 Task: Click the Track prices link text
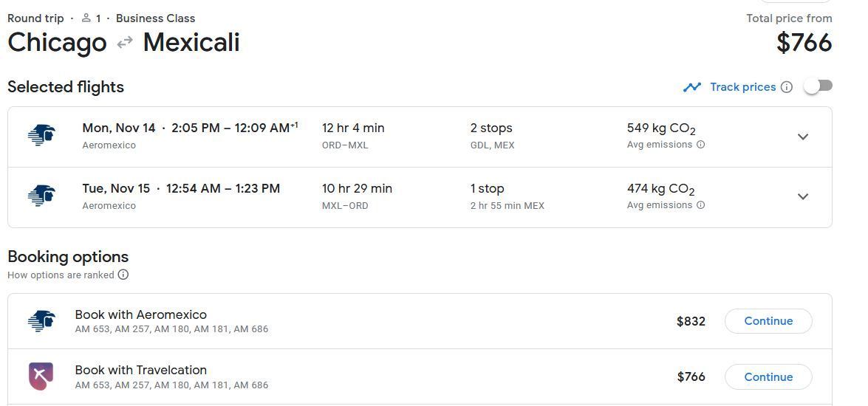pyautogui.click(x=743, y=87)
